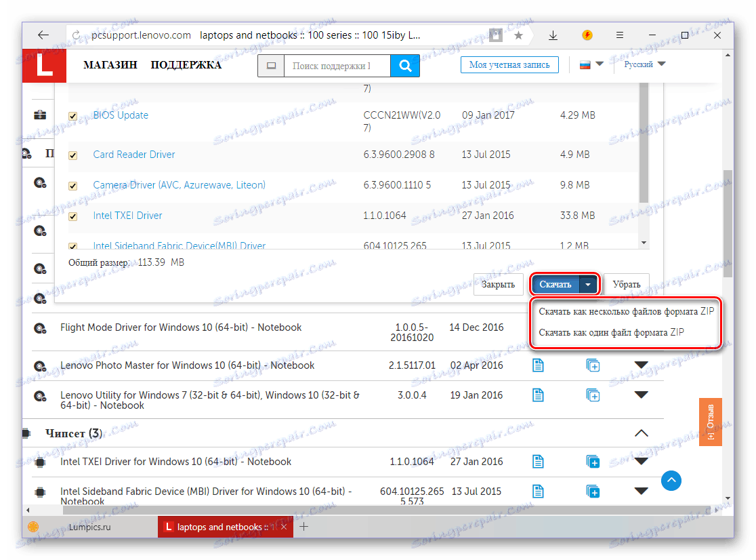Click the Скачать download button
Viewport: 756px width, 560px height.
tap(555, 285)
